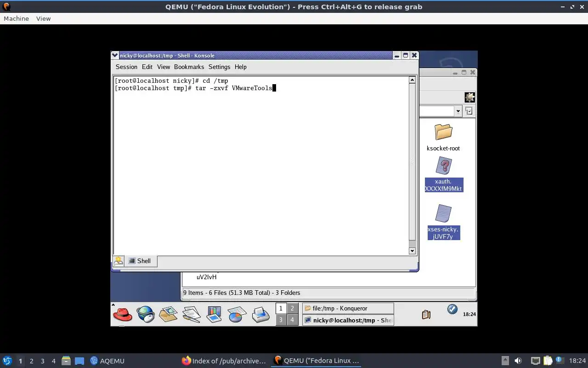Launch the word processor pen-and-paper icon
Image resolution: width=588 pixels, height=368 pixels.
[x=191, y=314]
